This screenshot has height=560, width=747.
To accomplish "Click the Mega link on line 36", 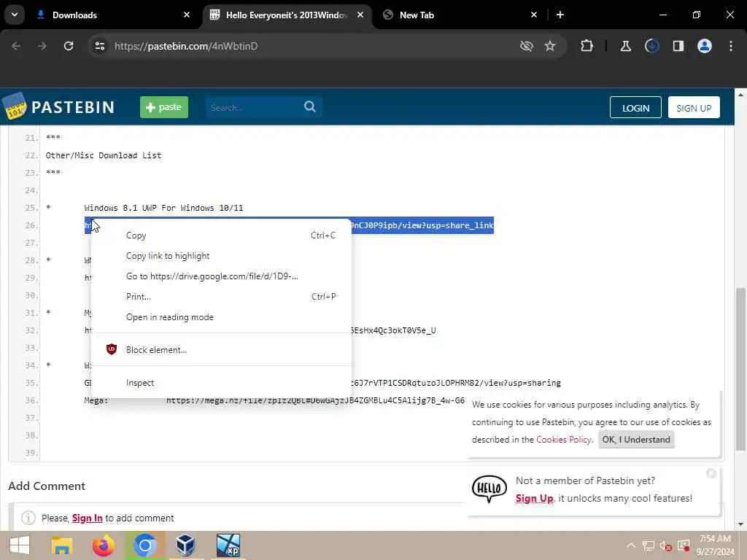I will point(315,400).
